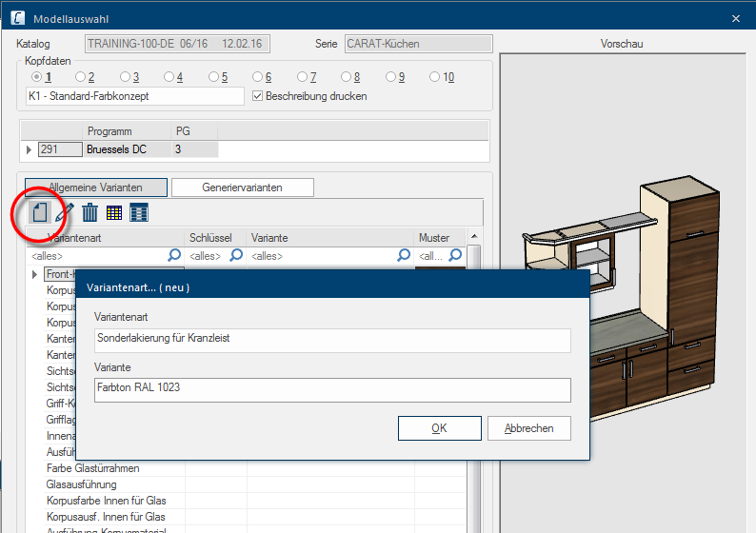Select the Korpusausf. Innen für Glas row

pos(255,517)
